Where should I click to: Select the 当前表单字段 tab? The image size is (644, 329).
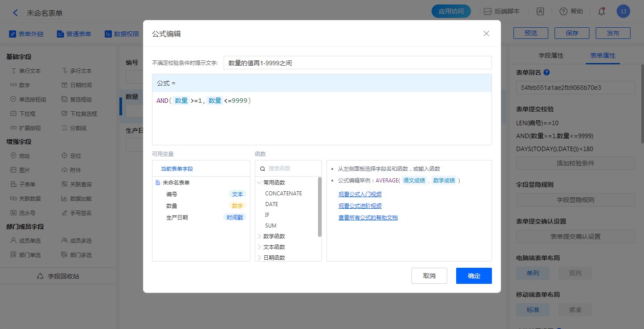point(177,169)
